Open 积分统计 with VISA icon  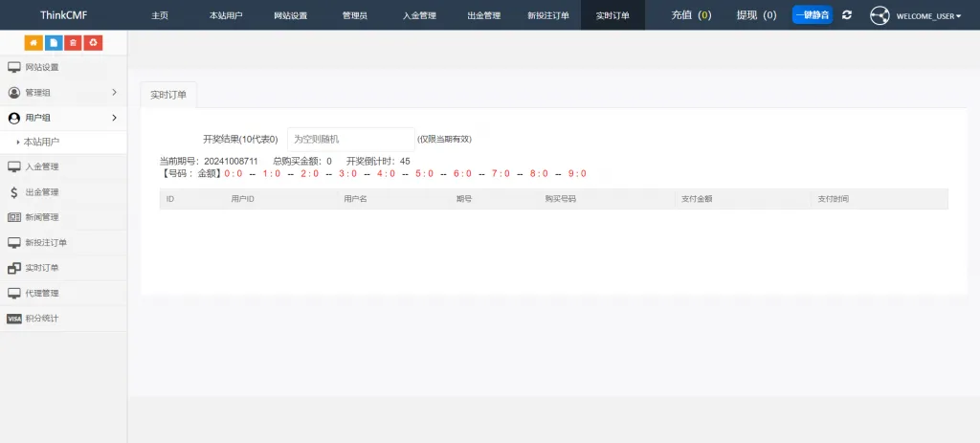point(41,319)
